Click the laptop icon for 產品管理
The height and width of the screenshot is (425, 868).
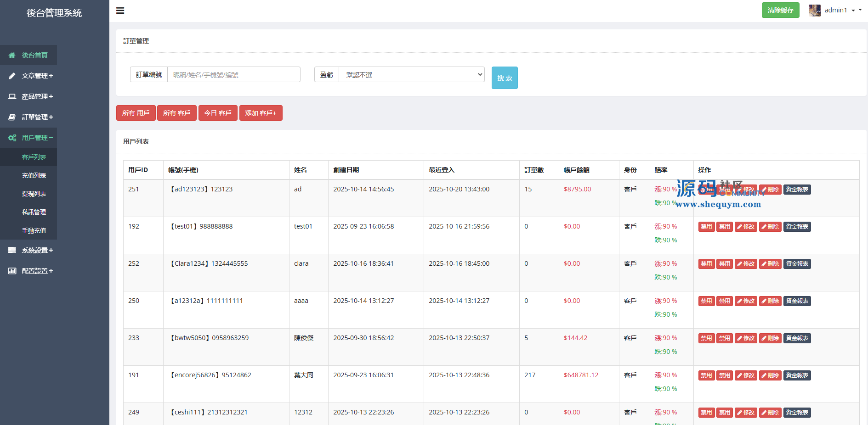click(12, 96)
